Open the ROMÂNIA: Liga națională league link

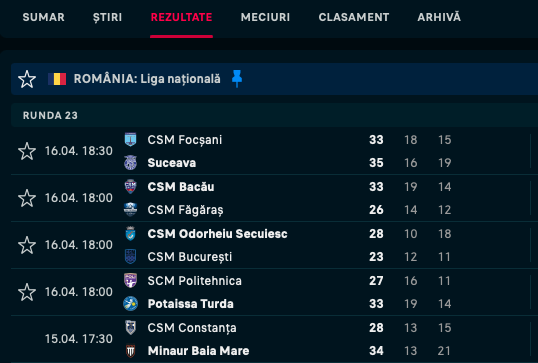pos(147,79)
